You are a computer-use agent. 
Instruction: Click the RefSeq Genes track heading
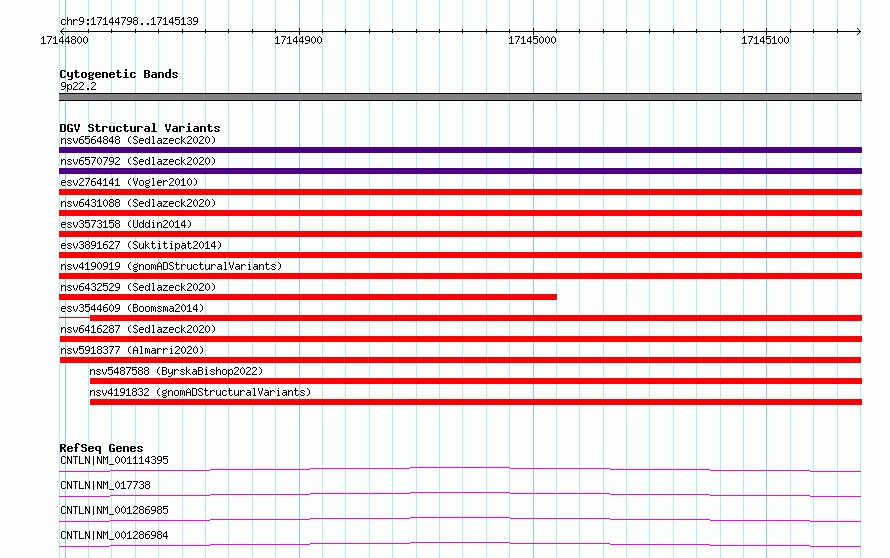pos(101,448)
